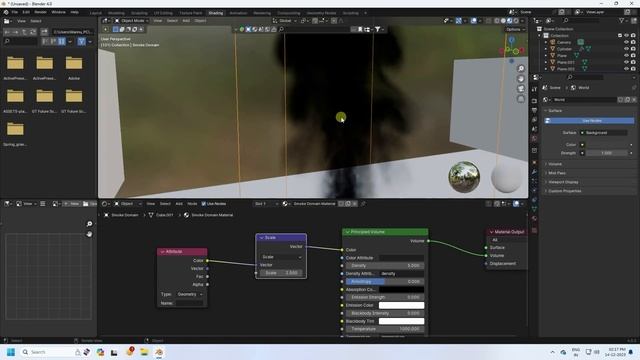Click the magnifier zoom icon in UV panel
This screenshot has height=360, width=640.
[89, 224]
